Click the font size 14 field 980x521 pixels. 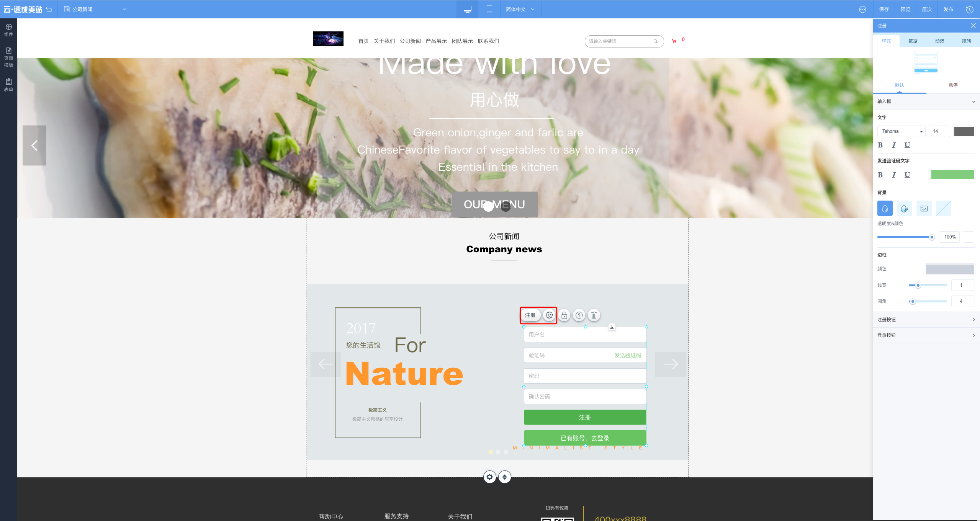(939, 131)
